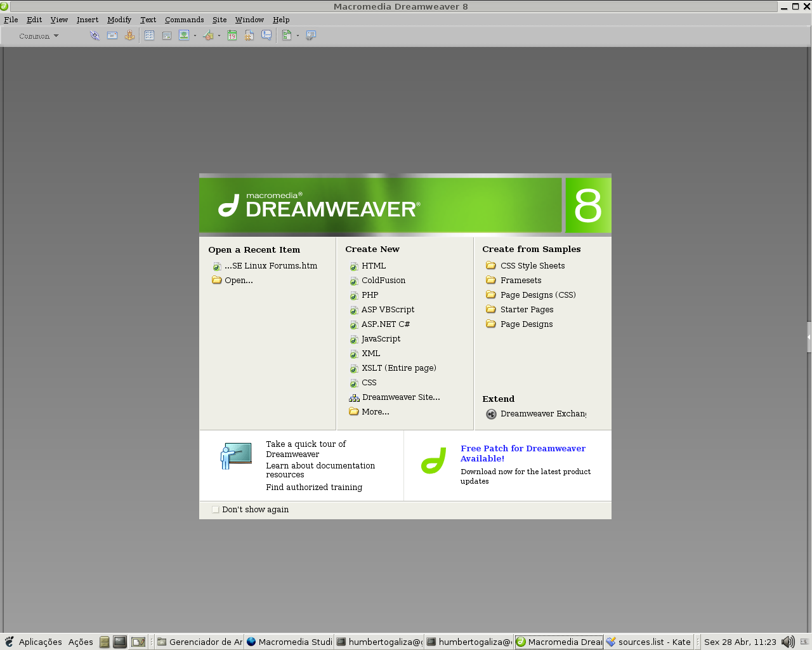Click the collapse handle on right edge
Screen dimensions: 812x650
[x=809, y=336]
